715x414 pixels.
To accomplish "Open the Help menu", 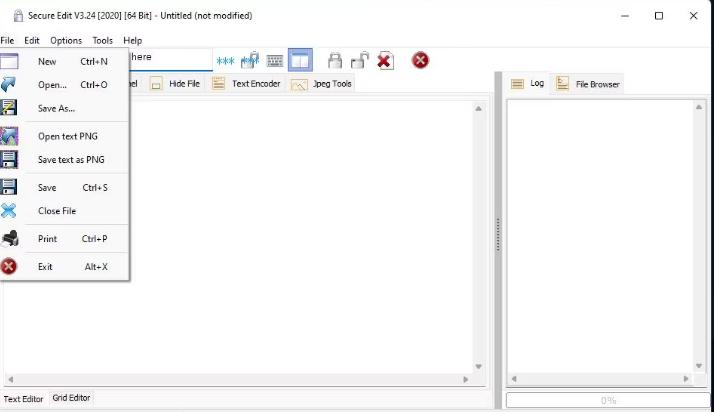I will point(133,40).
